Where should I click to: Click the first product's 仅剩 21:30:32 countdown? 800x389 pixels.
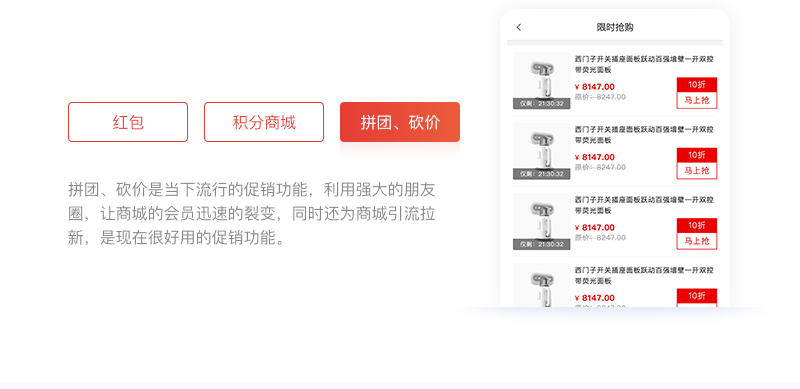pyautogui.click(x=541, y=104)
